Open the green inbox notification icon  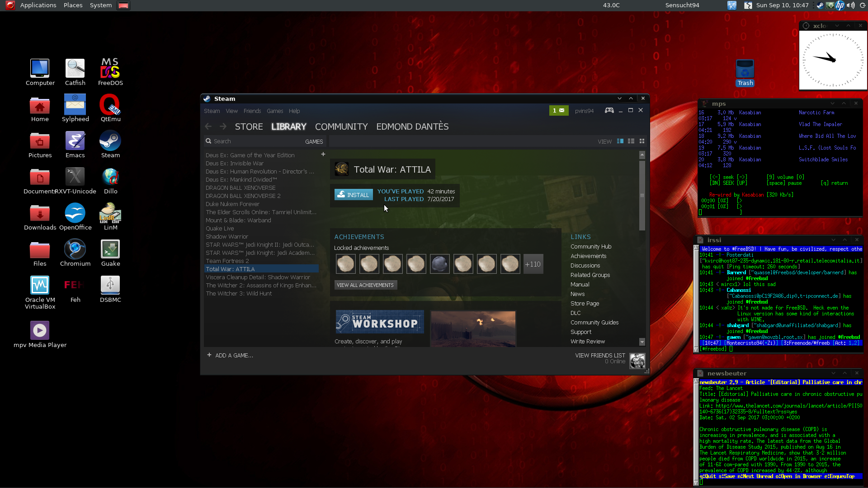(558, 110)
